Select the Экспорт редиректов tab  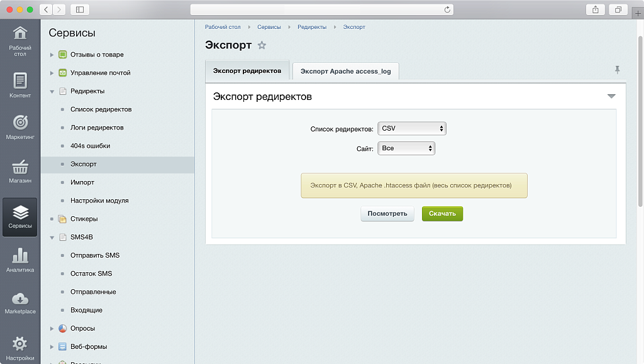click(247, 70)
